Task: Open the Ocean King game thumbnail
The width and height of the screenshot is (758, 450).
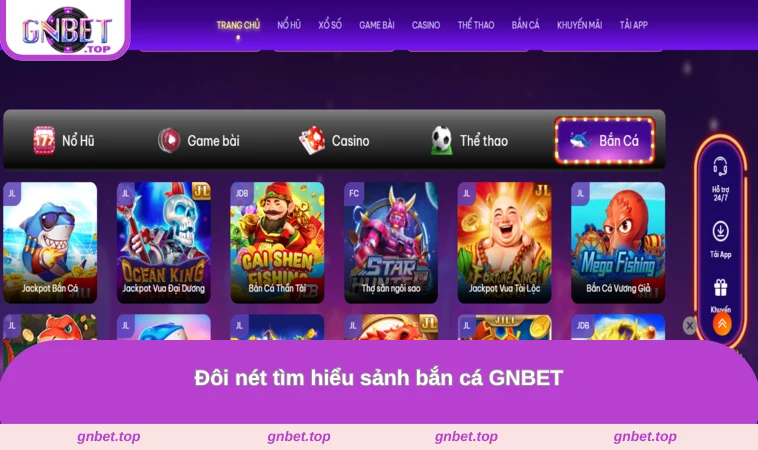Action: point(163,243)
